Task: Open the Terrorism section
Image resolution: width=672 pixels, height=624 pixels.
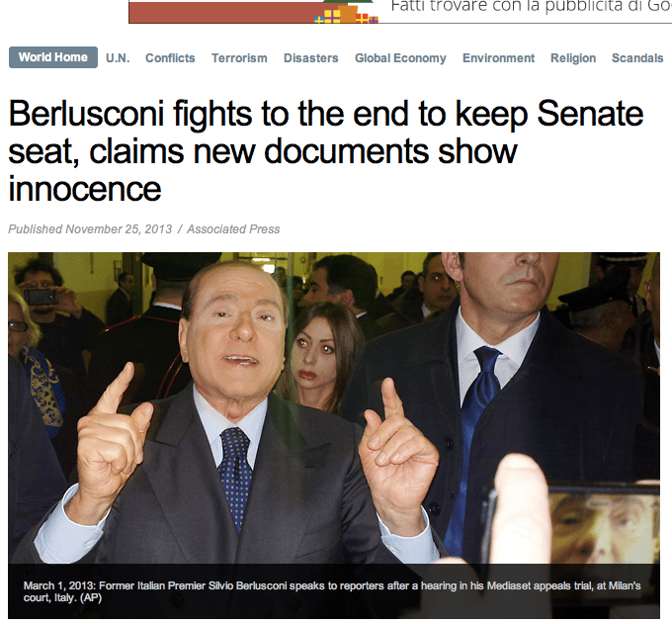Action: [239, 58]
